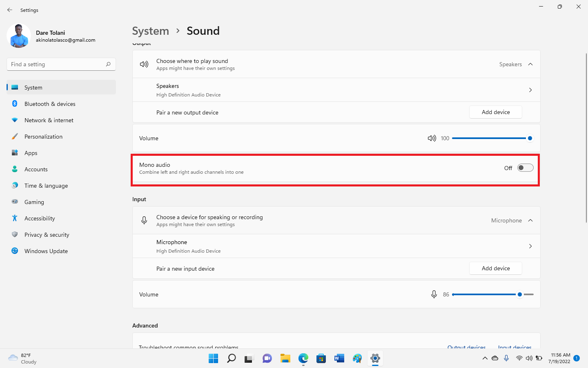Open Dare Tolani profile picture
The image size is (588, 368).
(19, 36)
